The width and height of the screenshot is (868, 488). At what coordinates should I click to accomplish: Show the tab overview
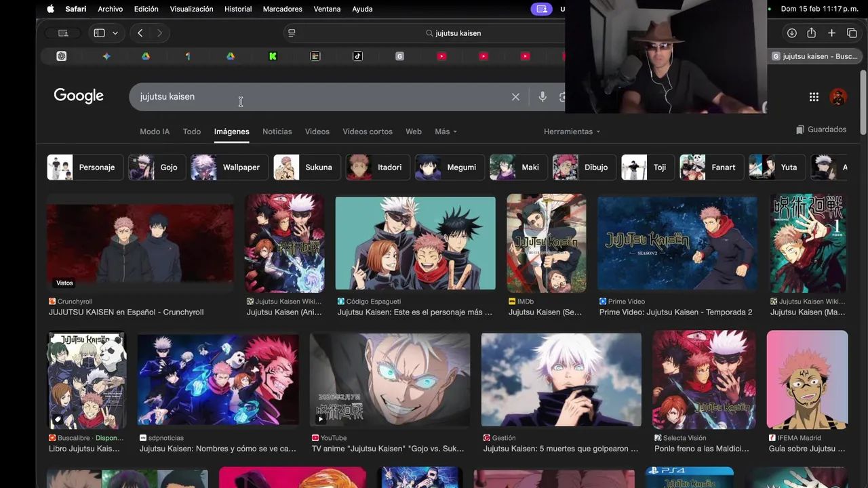coord(852,33)
